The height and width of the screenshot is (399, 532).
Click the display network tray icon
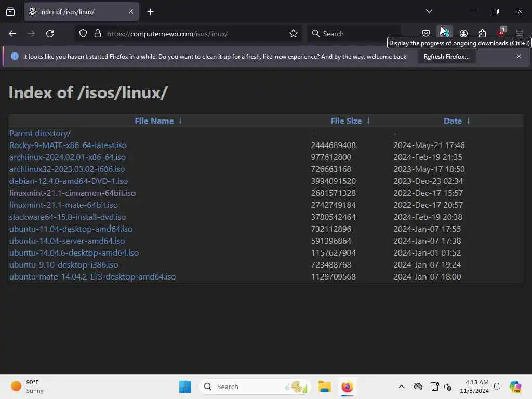[x=434, y=387]
